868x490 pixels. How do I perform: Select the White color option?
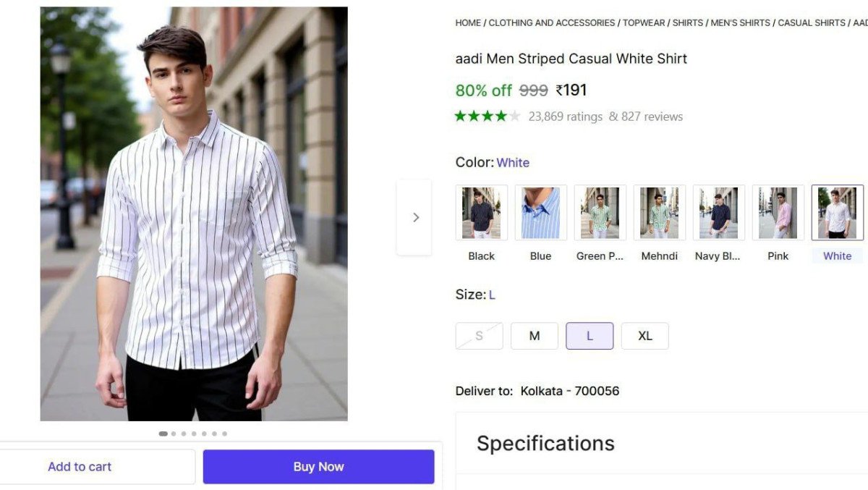tap(837, 211)
